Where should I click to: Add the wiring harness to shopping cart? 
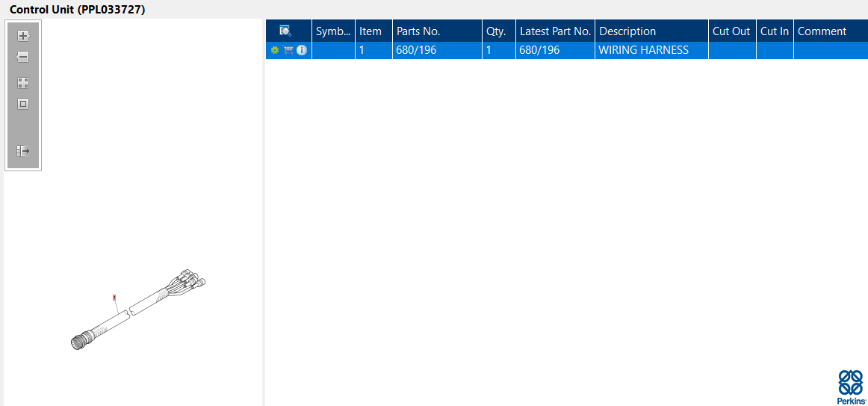click(x=288, y=50)
